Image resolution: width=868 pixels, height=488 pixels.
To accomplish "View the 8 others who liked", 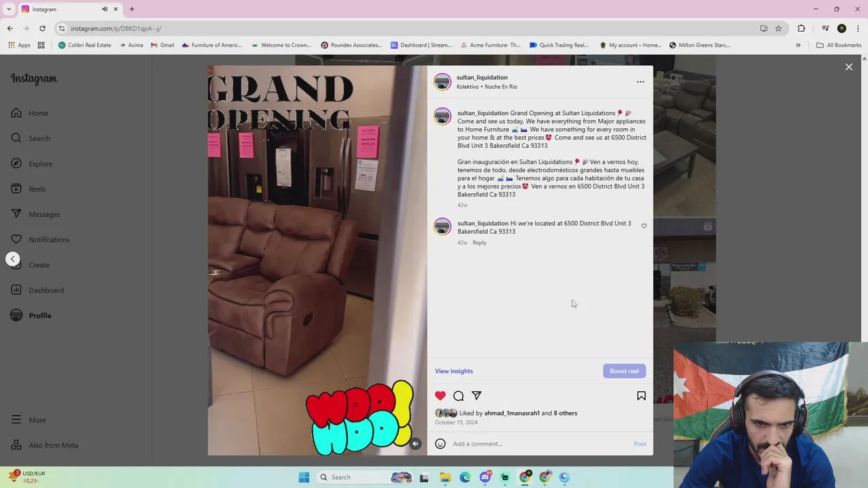I will [566, 413].
